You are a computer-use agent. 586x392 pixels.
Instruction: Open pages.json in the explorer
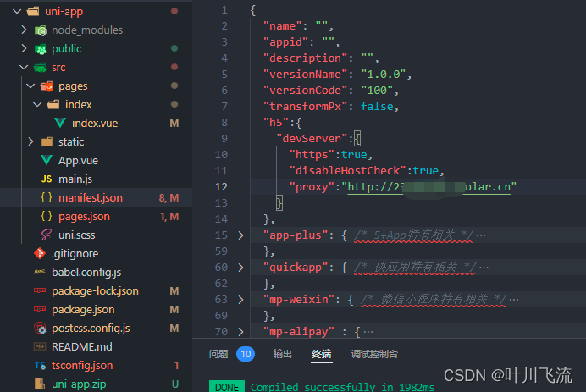pos(84,216)
